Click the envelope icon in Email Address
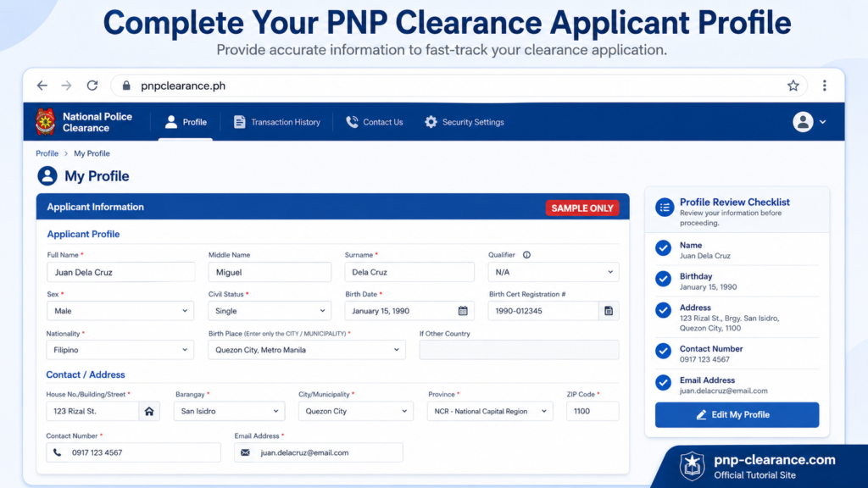The height and width of the screenshot is (488, 868). click(245, 452)
